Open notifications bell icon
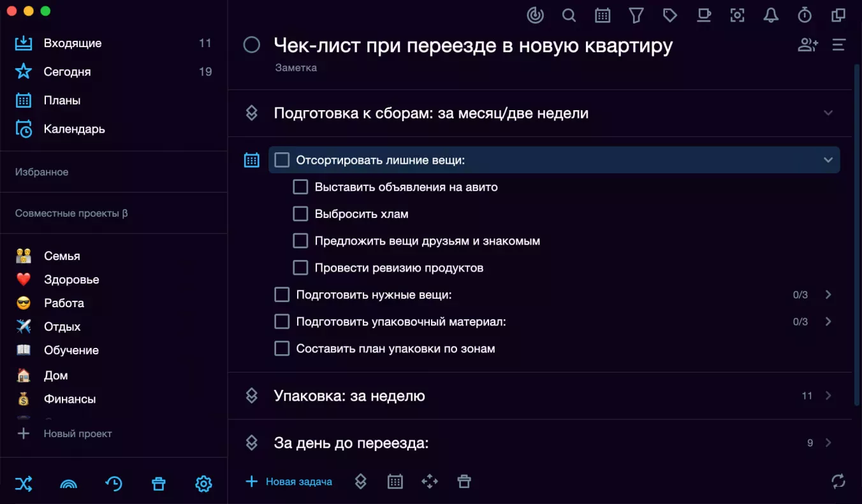 click(x=771, y=15)
